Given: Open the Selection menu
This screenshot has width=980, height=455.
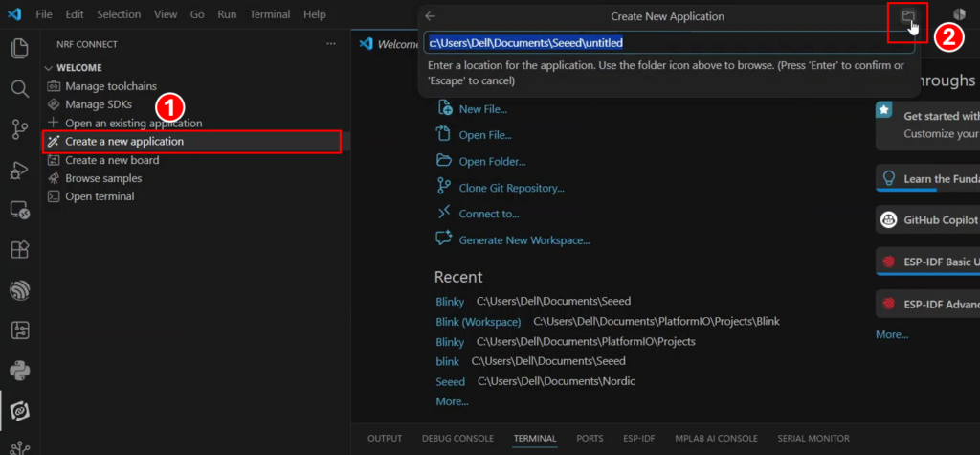Looking at the screenshot, I should (x=119, y=14).
